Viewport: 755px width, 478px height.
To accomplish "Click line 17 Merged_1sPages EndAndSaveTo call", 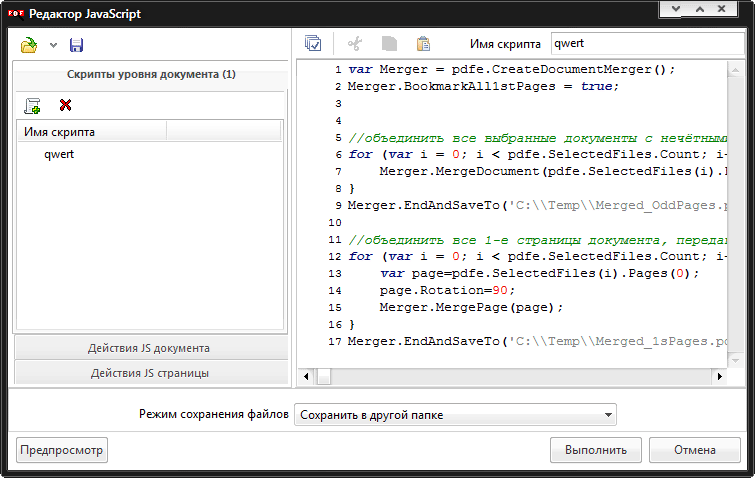I will pyautogui.click(x=537, y=341).
